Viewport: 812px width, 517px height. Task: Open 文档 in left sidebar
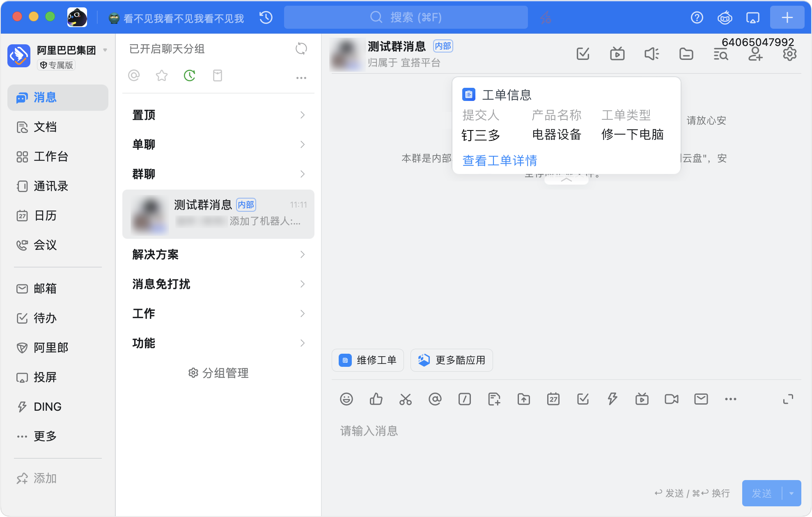click(x=58, y=127)
